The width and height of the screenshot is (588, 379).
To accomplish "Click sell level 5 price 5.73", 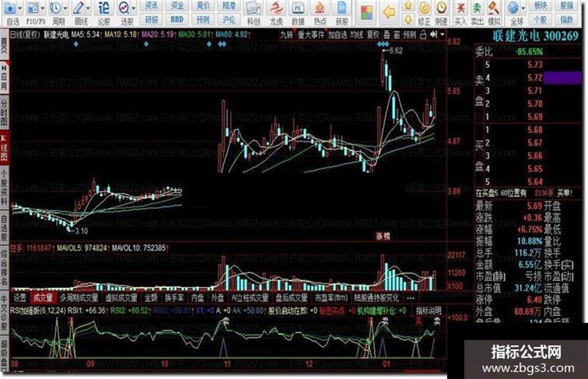I will pyautogui.click(x=535, y=65).
